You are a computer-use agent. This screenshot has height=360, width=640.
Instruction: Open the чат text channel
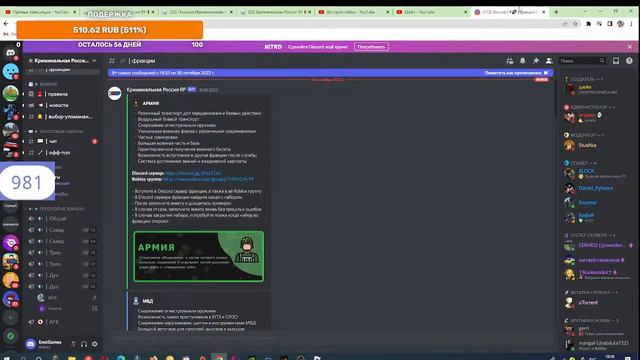pyautogui.click(x=62, y=141)
